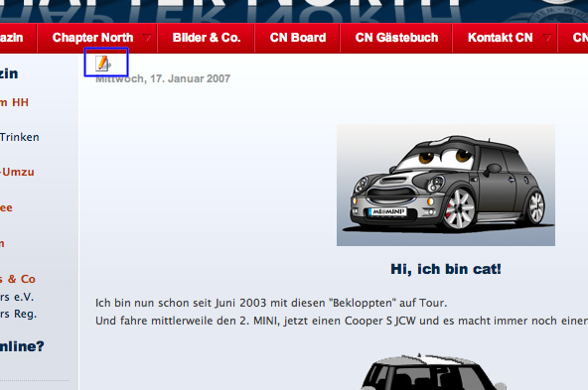Open the Bilder & Co. menu
588x390 pixels.
coord(207,38)
